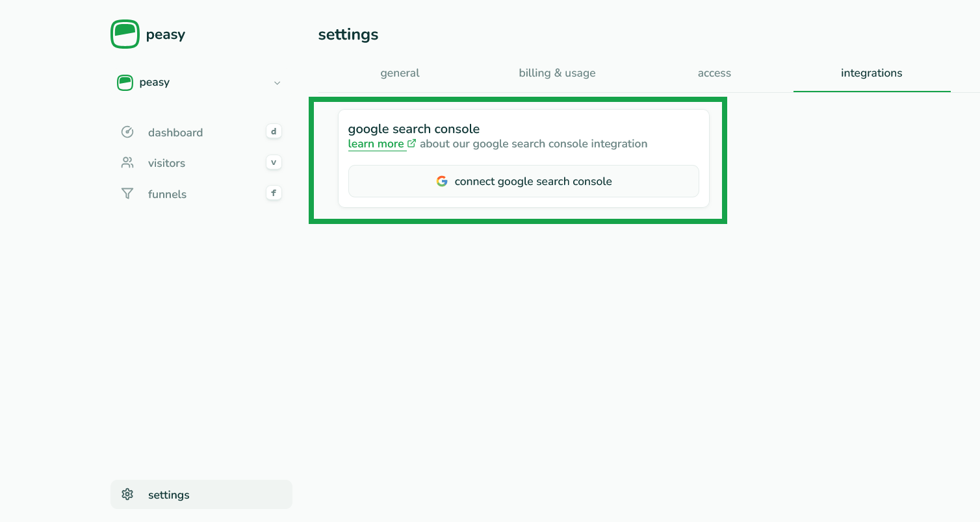Screen dimensions: 980x522
Task: Click the Google G logo icon
Action: tap(442, 182)
